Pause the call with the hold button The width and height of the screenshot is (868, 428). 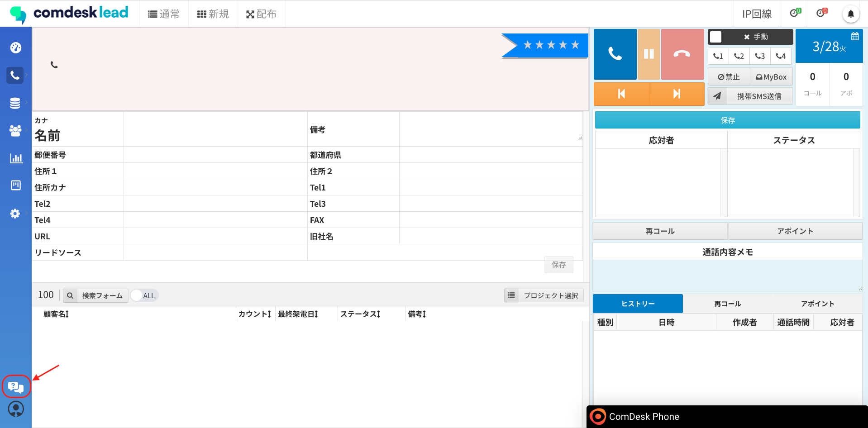click(649, 54)
